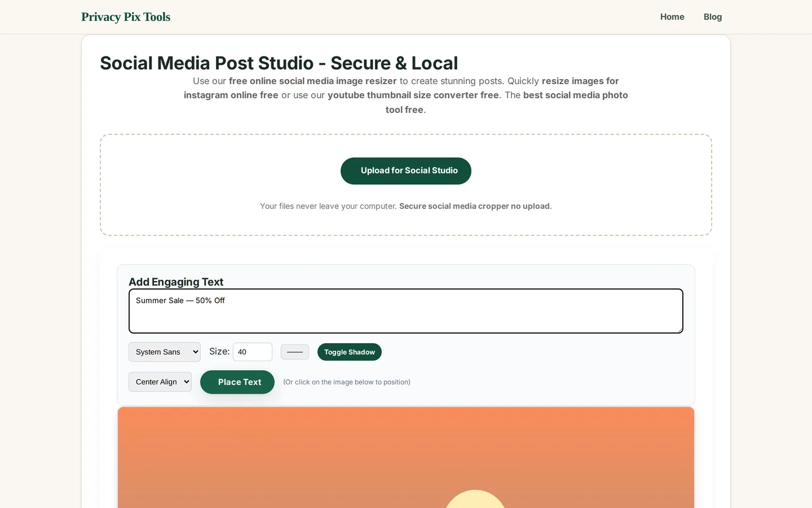Click 'Your files never leave your computer' text

point(328,206)
